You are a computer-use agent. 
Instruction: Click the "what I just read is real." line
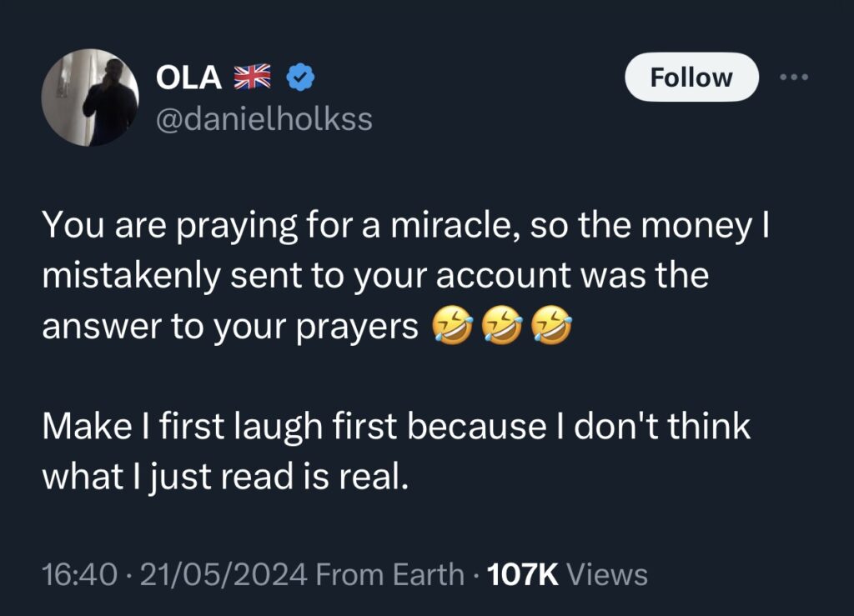[225, 476]
